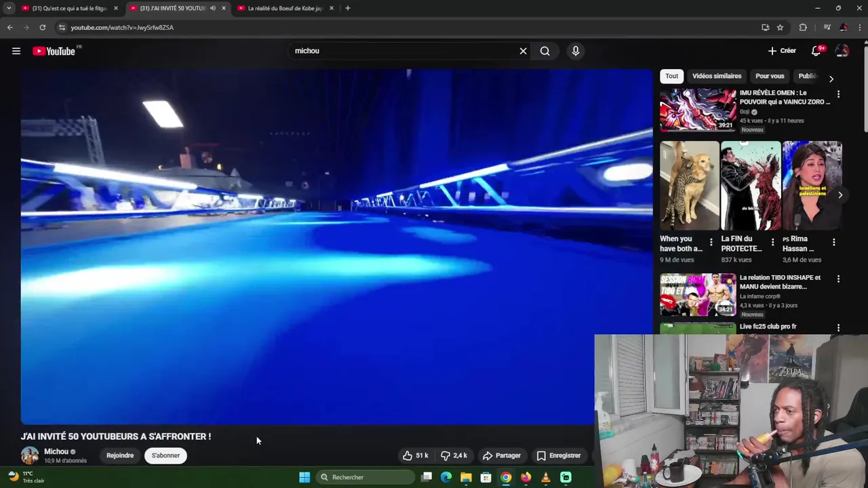This screenshot has height=488, width=868.
Task: Open 'La relation TIBO INSHAPE et MANU' thumbnail
Action: click(x=698, y=294)
